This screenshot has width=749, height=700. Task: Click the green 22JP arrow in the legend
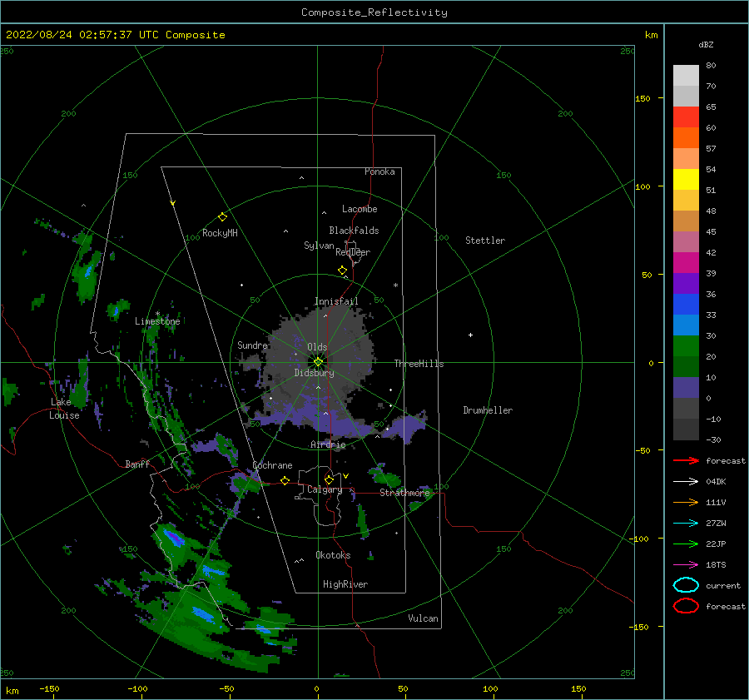point(686,544)
